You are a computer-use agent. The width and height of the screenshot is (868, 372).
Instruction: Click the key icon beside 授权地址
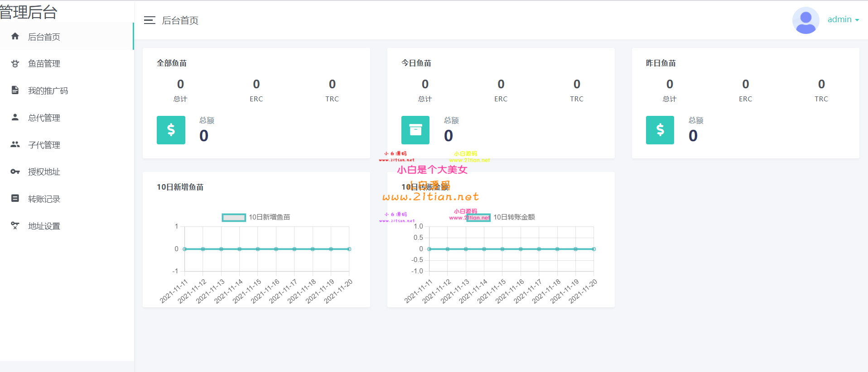[x=15, y=172]
